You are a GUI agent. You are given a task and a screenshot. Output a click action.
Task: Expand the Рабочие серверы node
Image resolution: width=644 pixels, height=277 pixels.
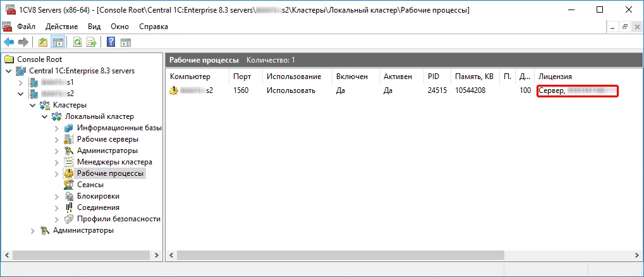[57, 139]
